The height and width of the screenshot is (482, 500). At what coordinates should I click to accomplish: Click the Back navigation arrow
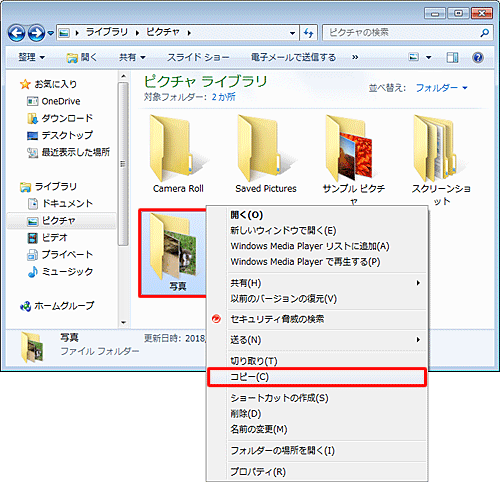coord(16,33)
